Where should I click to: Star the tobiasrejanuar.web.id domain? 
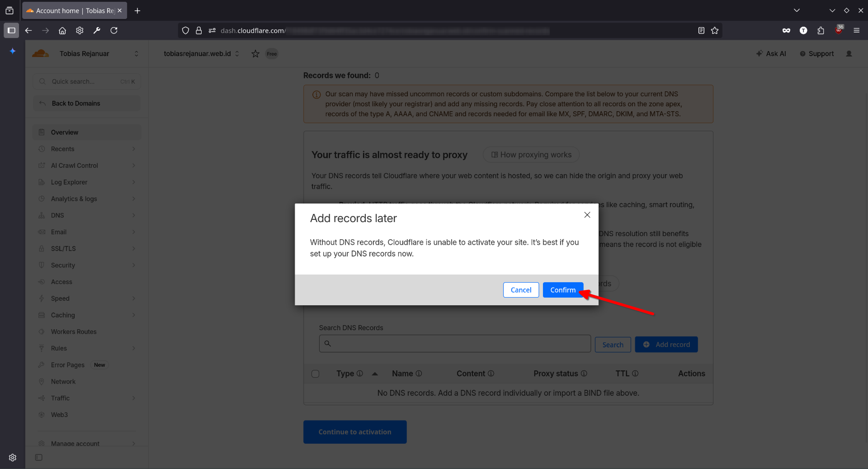(x=255, y=54)
